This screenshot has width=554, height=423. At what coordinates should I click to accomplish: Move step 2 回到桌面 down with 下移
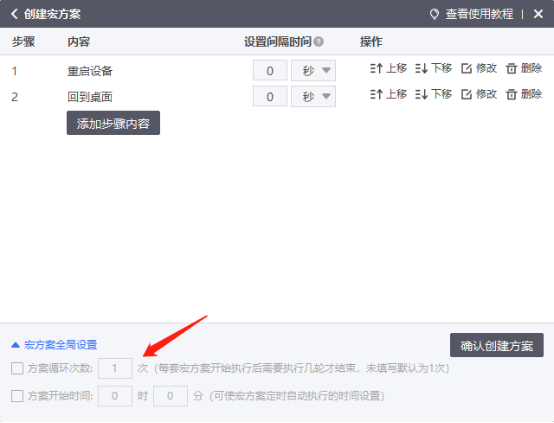click(434, 94)
